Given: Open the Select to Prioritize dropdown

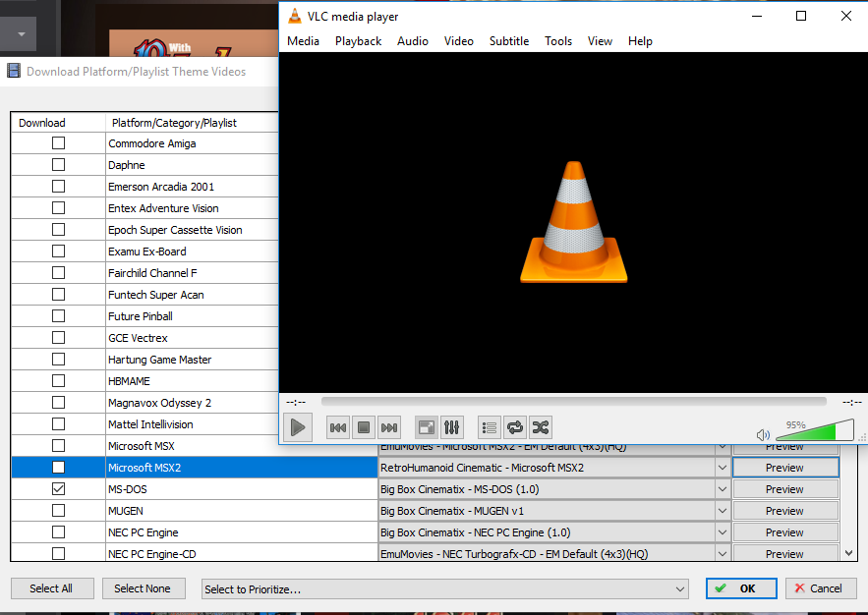Looking at the screenshot, I should 445,589.
